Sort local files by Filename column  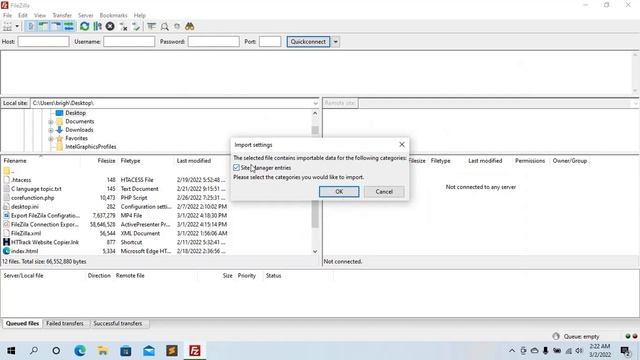tap(15, 161)
